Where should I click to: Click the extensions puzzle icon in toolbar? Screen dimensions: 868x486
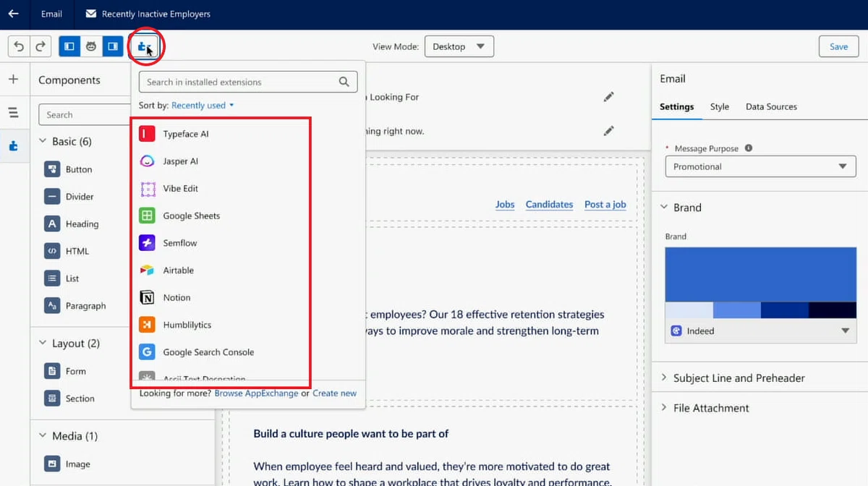(x=145, y=47)
